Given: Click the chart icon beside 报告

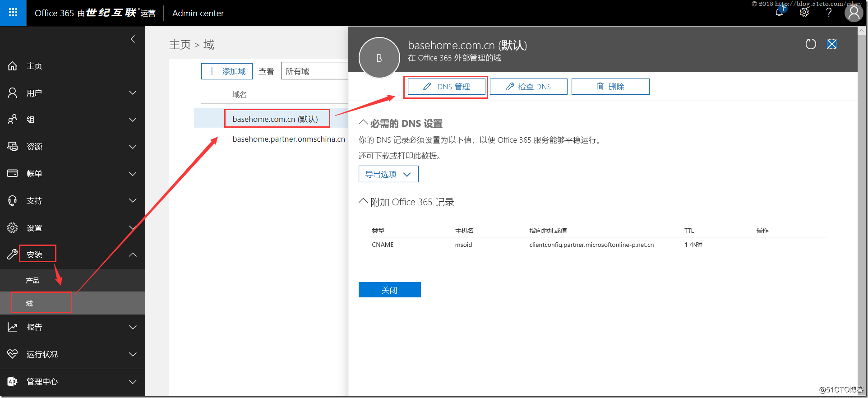Looking at the screenshot, I should [x=13, y=327].
